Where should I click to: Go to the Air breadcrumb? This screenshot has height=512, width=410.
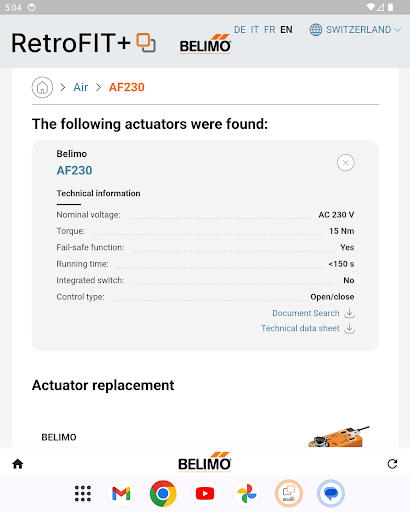click(81, 87)
